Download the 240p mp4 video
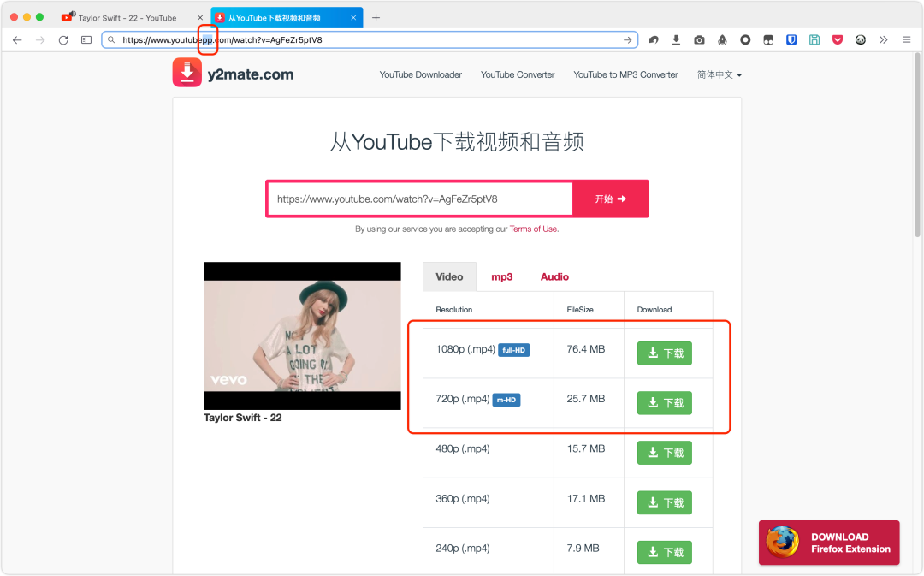924x576 pixels. click(664, 552)
